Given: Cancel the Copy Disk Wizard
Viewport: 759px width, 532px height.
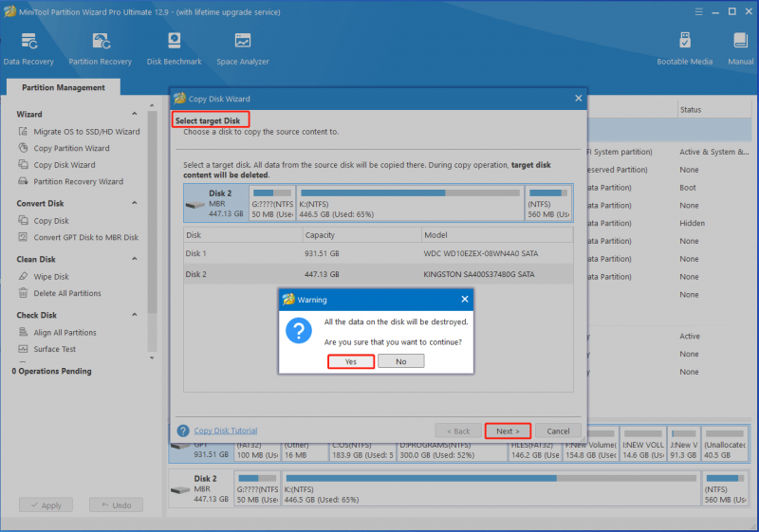Looking at the screenshot, I should click(x=558, y=431).
